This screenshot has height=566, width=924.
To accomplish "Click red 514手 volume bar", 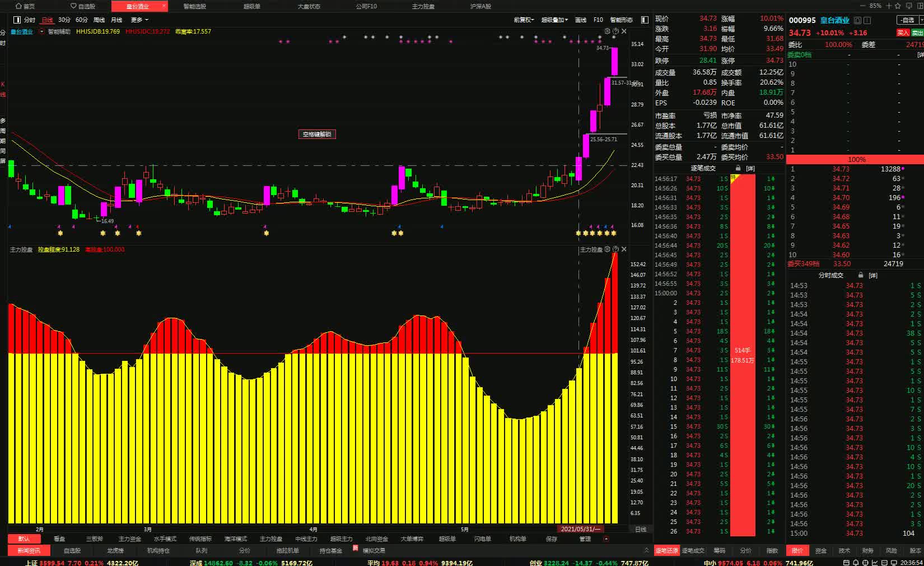I will 743,355.
